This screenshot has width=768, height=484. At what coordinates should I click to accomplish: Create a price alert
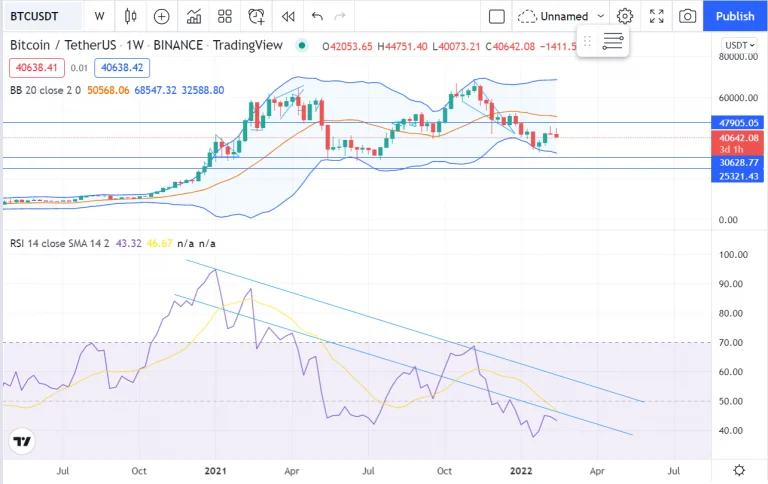pyautogui.click(x=256, y=16)
